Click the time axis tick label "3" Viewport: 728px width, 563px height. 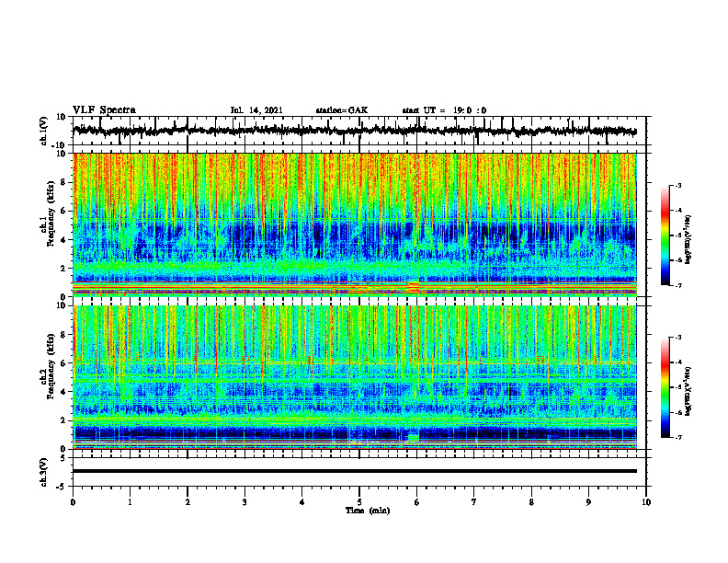245,502
